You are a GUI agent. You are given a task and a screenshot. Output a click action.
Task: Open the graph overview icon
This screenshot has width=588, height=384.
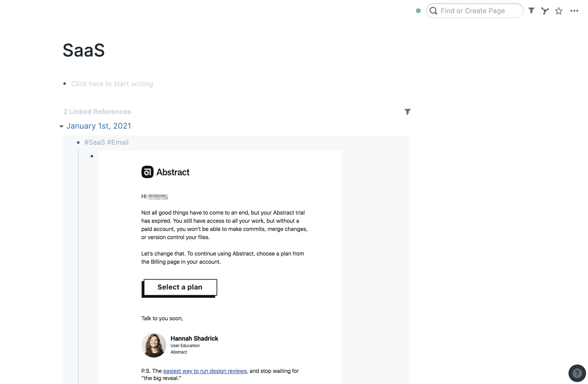click(545, 11)
